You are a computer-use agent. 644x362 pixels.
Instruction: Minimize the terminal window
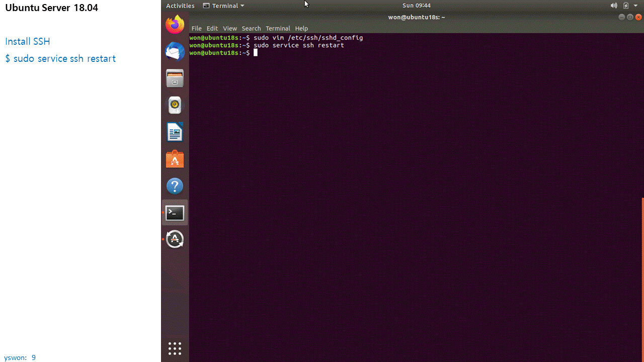click(x=621, y=17)
